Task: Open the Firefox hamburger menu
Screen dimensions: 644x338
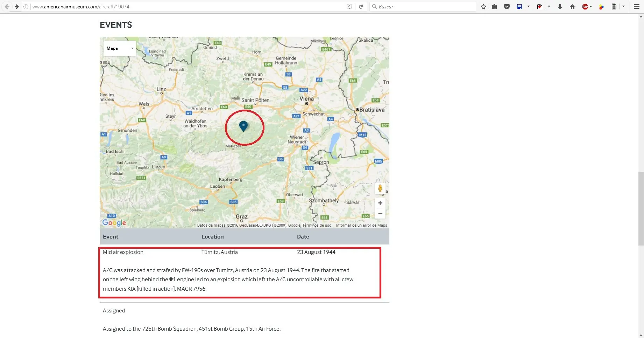Action: (x=637, y=7)
